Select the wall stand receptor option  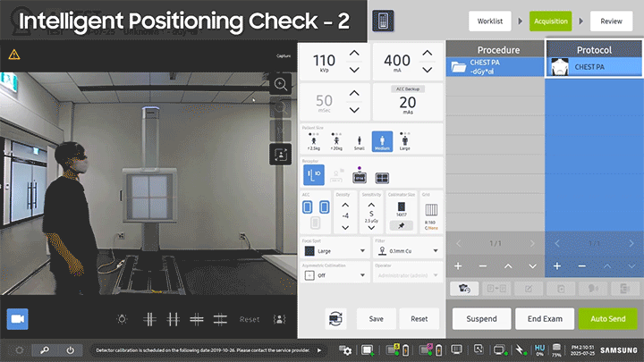click(x=313, y=175)
